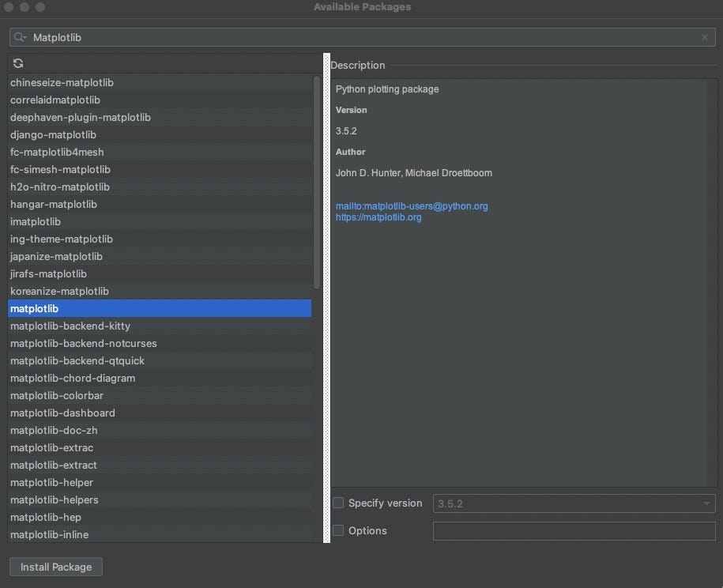Viewport: 723px width, 588px height.
Task: Open the https://matplotlib.org link
Action: [378, 217]
